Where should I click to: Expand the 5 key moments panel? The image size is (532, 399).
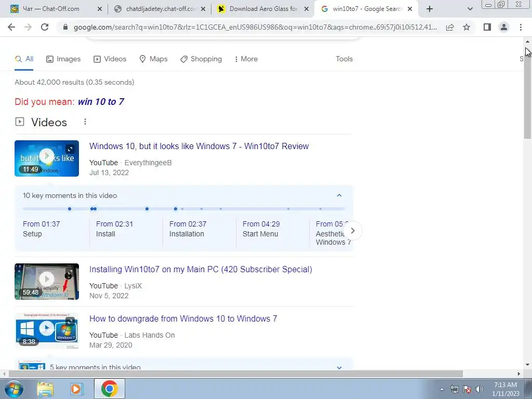click(339, 367)
